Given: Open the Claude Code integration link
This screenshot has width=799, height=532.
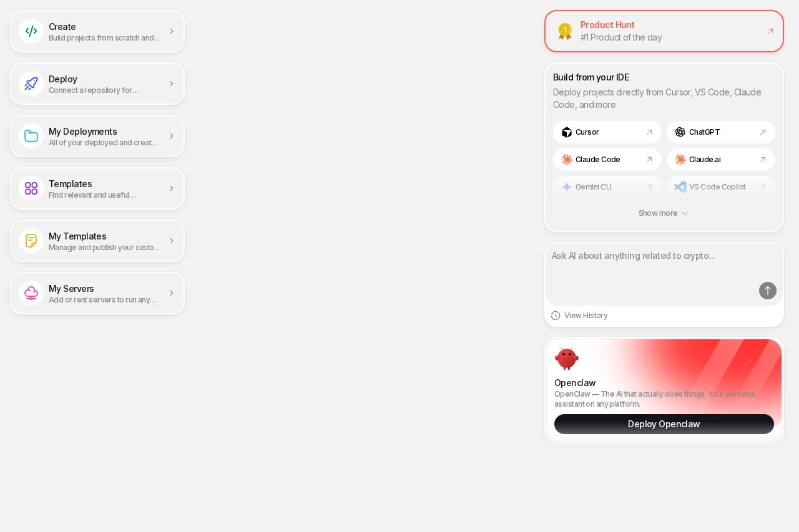Looking at the screenshot, I should click(607, 160).
